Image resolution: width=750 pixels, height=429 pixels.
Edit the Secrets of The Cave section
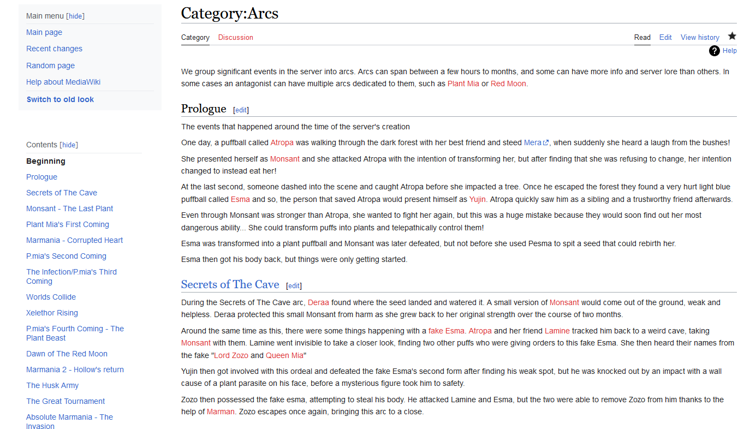point(294,286)
